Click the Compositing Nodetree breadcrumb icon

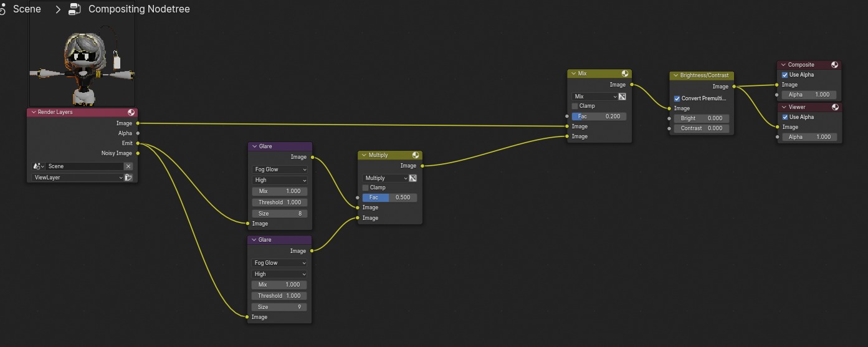click(75, 9)
